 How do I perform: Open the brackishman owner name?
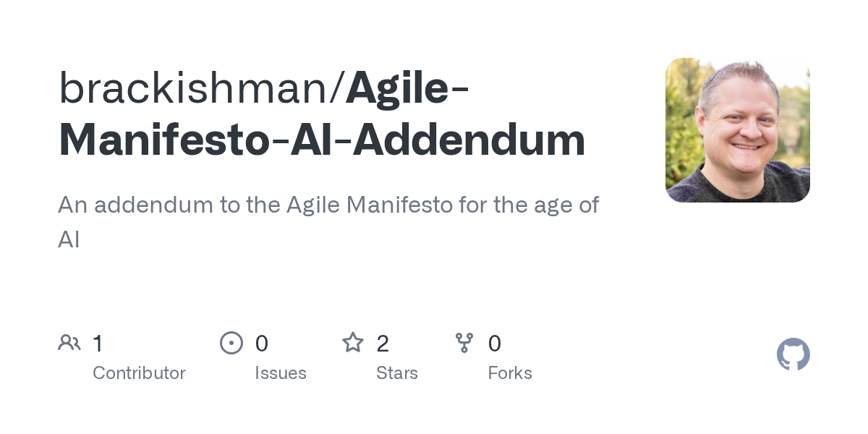pyautogui.click(x=193, y=88)
